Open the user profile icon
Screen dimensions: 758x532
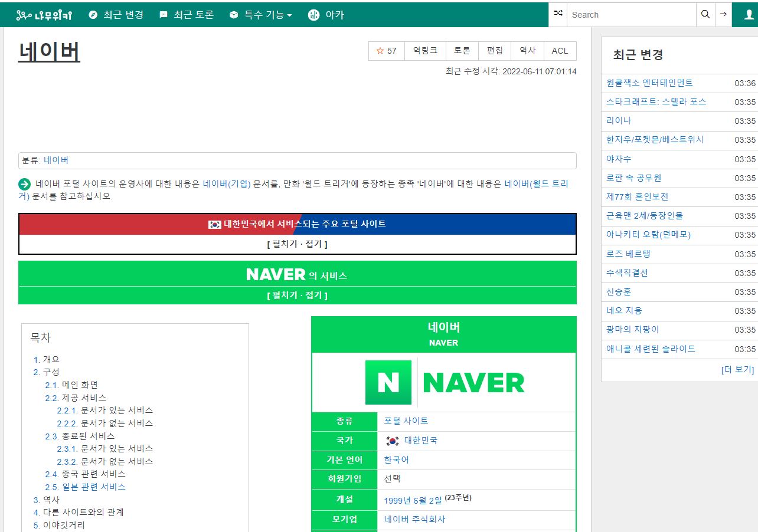749,15
